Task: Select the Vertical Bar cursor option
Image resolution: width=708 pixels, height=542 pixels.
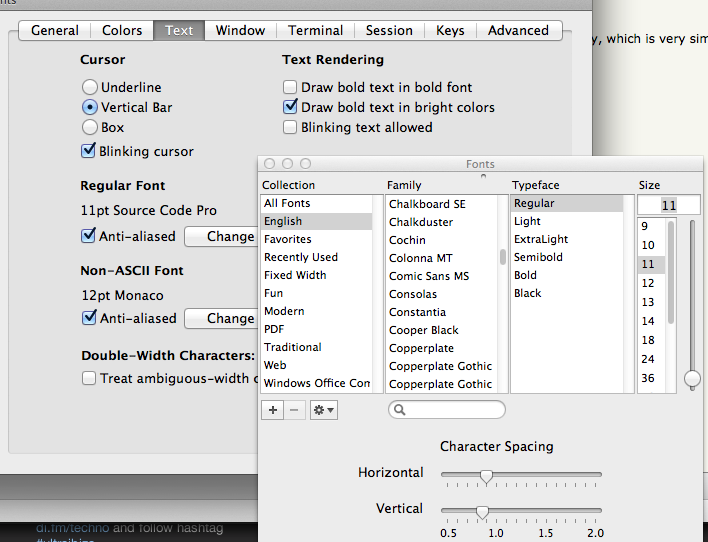Action: (x=90, y=107)
